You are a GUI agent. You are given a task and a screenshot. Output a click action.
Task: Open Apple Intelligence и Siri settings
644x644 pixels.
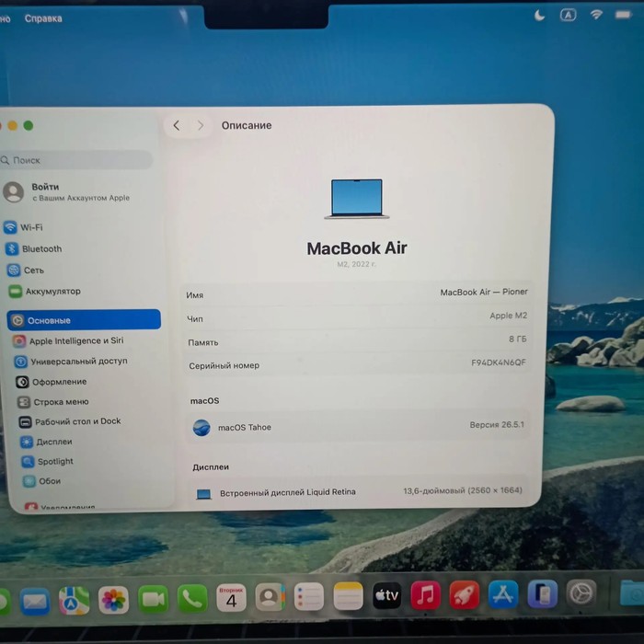(x=68, y=340)
